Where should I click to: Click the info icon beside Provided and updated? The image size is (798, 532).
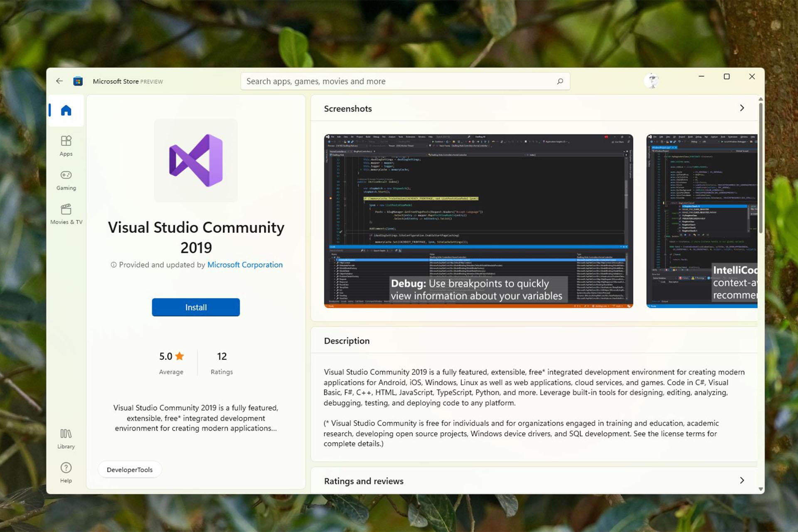click(x=113, y=265)
